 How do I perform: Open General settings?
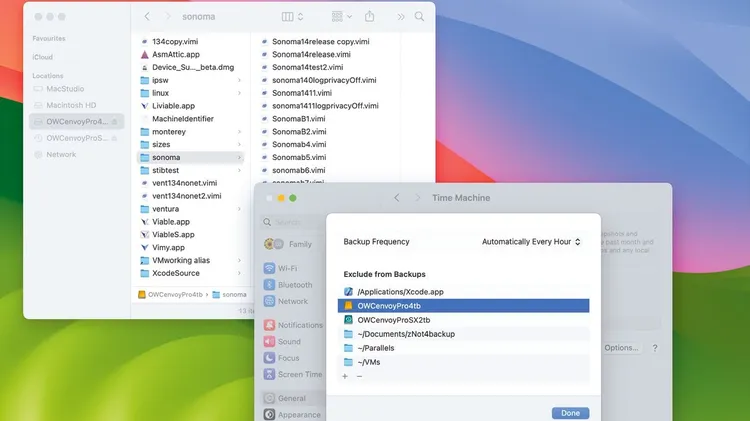pos(292,398)
